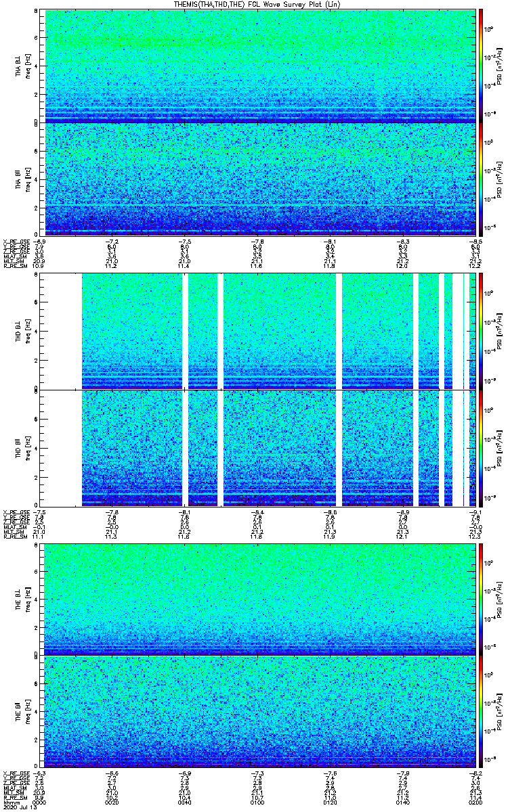This screenshot has height=812, width=508.
Task: Click inside the THA B-parallel spectrogram panel
Action: [x=258, y=179]
